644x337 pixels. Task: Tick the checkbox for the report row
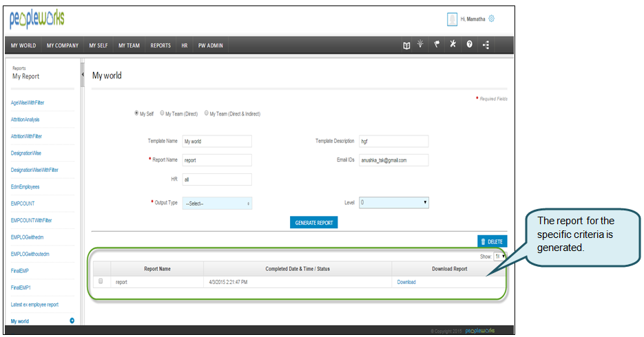[x=101, y=281]
